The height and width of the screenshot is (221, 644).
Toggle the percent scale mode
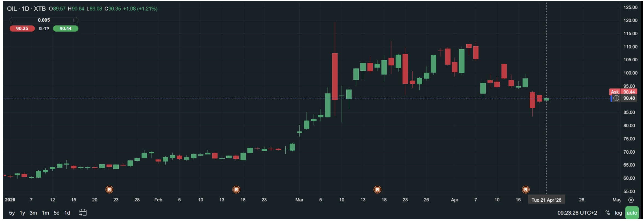tap(608, 213)
